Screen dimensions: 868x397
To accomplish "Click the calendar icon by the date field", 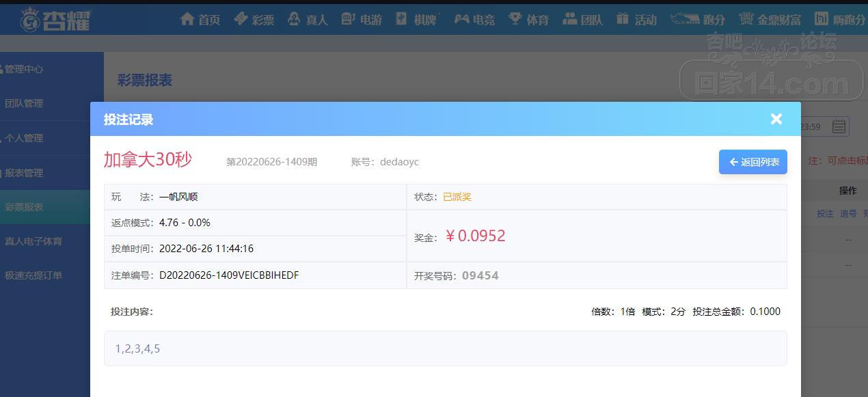I will click(x=839, y=126).
